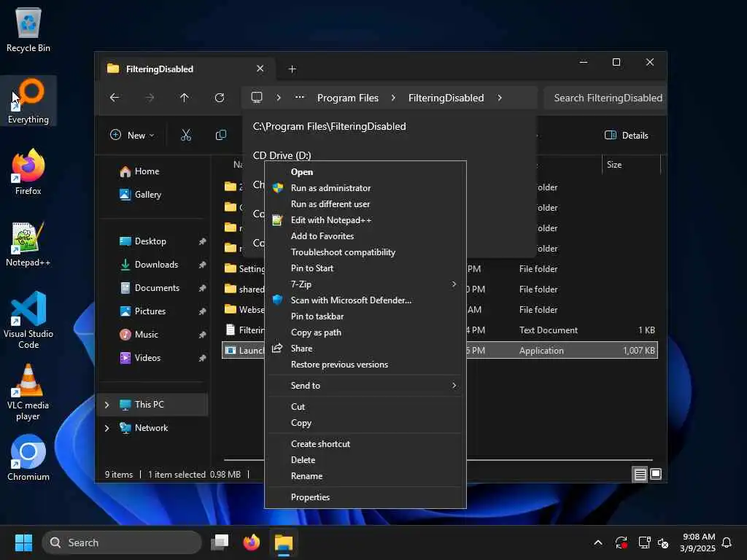Click Share in the context menu

point(365,349)
